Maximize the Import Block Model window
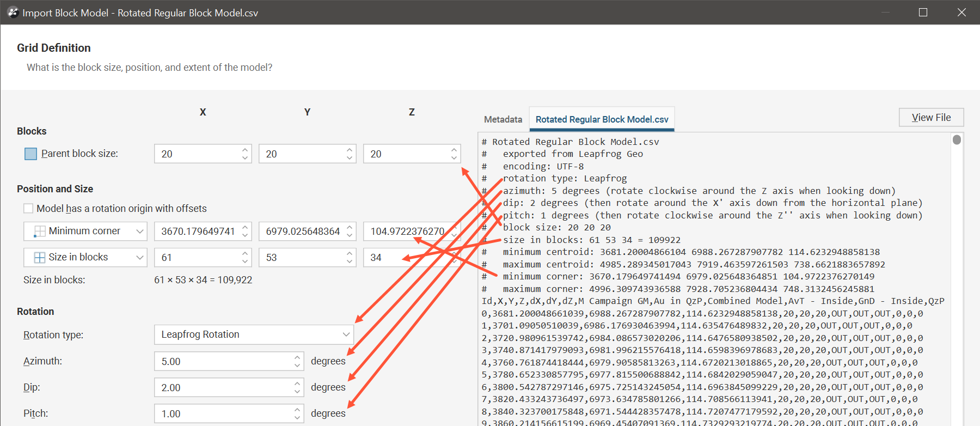Image resolution: width=980 pixels, height=426 pixels. click(x=923, y=13)
